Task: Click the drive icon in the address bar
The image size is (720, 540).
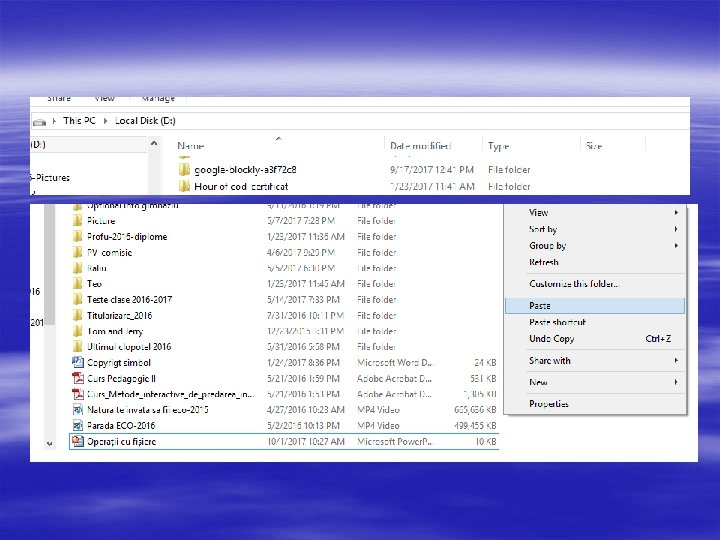Action: (x=39, y=122)
